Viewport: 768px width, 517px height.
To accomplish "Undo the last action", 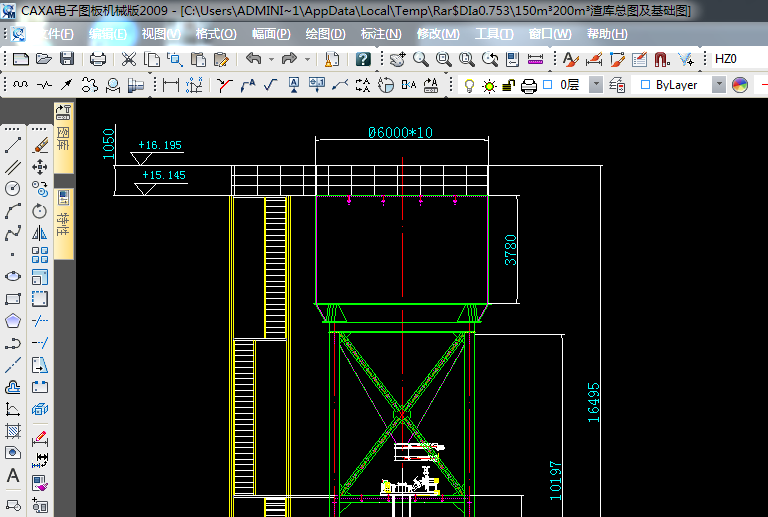I will pos(253,59).
